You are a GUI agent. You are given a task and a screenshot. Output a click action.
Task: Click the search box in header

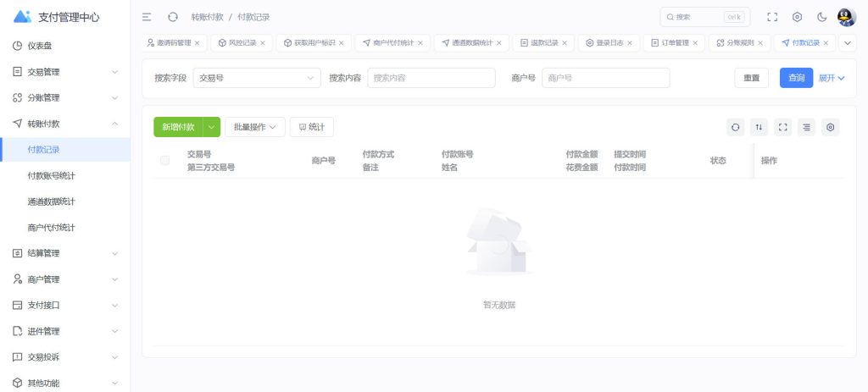tap(704, 17)
